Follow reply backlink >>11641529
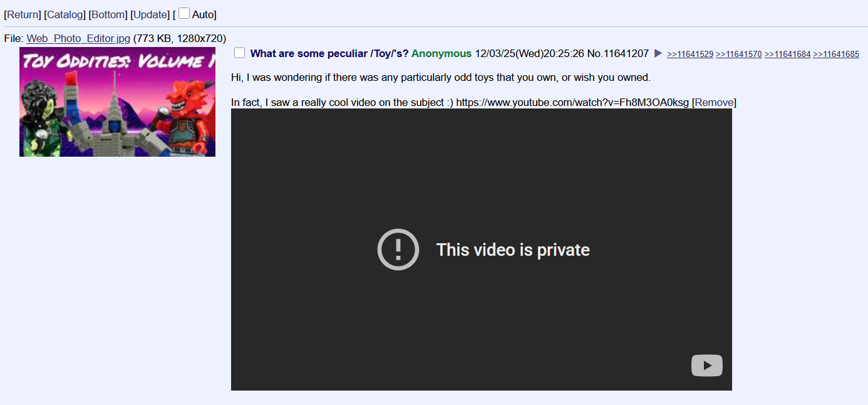 click(x=690, y=55)
